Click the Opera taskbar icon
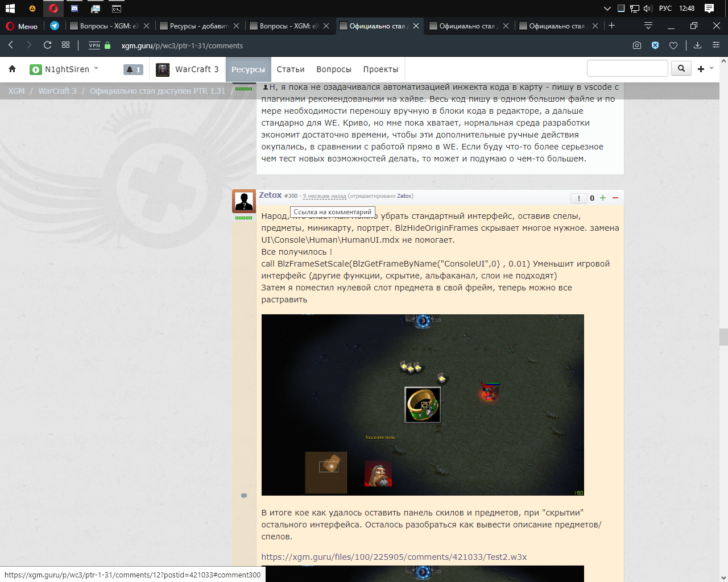728x582 pixels. click(x=53, y=9)
